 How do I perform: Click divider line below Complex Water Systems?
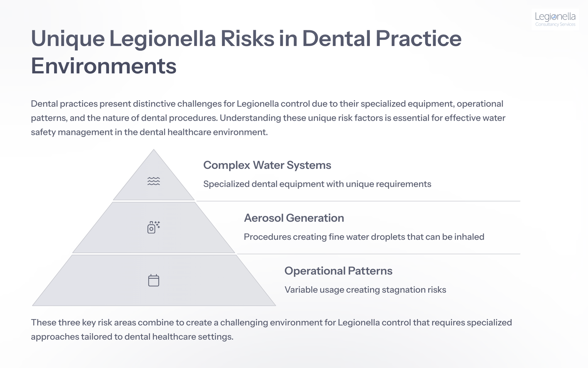358,201
